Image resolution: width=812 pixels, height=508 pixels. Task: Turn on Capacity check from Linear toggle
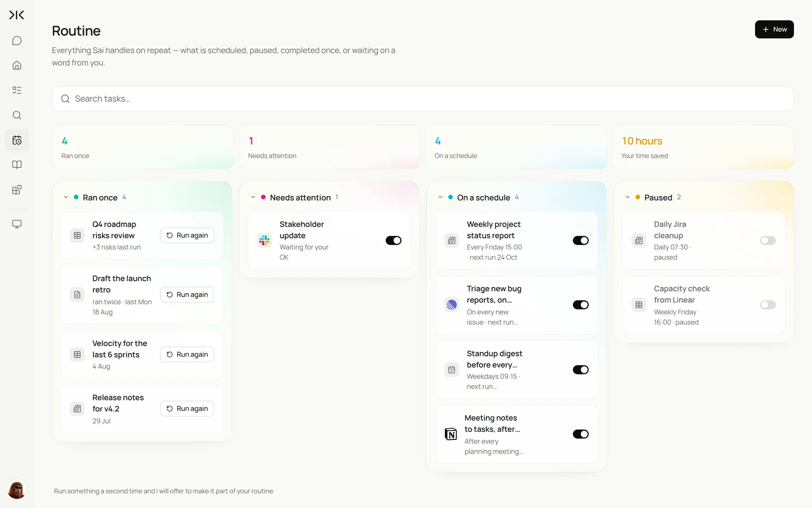coord(768,305)
